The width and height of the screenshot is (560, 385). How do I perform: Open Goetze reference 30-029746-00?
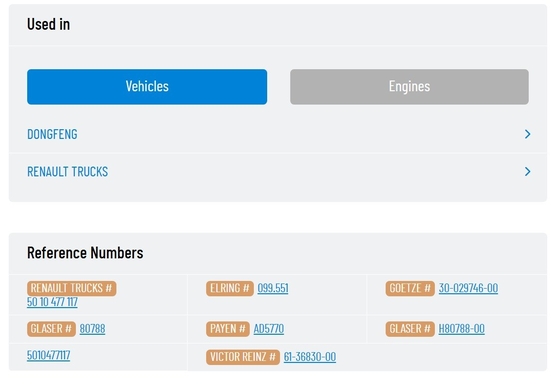tap(468, 288)
